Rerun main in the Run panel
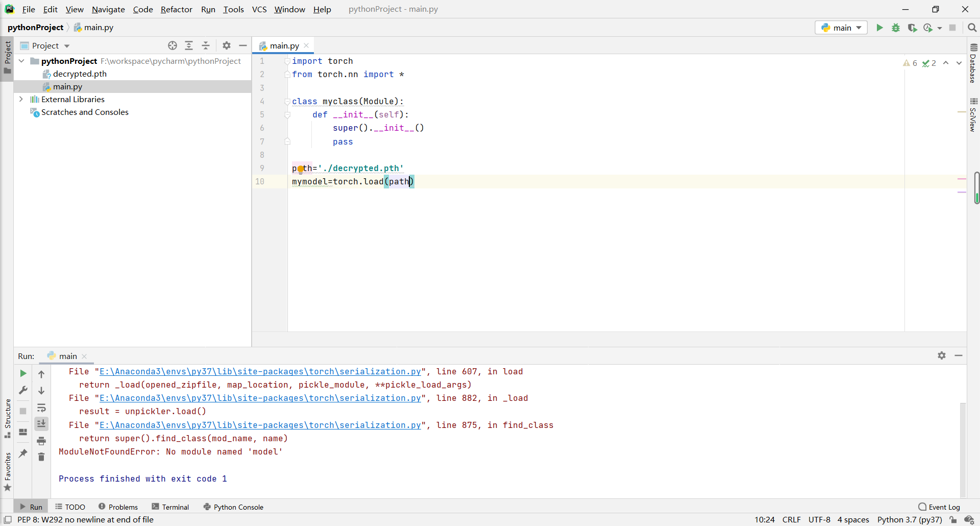Image resolution: width=980 pixels, height=526 pixels. pyautogui.click(x=23, y=373)
